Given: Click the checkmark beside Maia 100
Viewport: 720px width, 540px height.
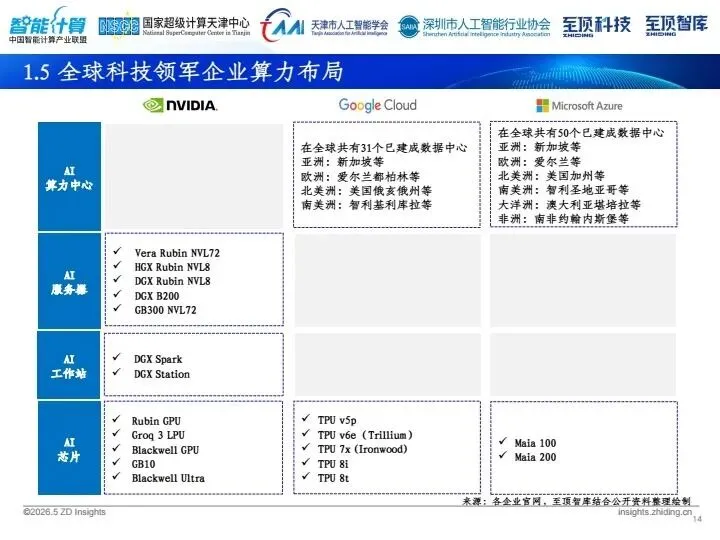Looking at the screenshot, I should tap(503, 441).
